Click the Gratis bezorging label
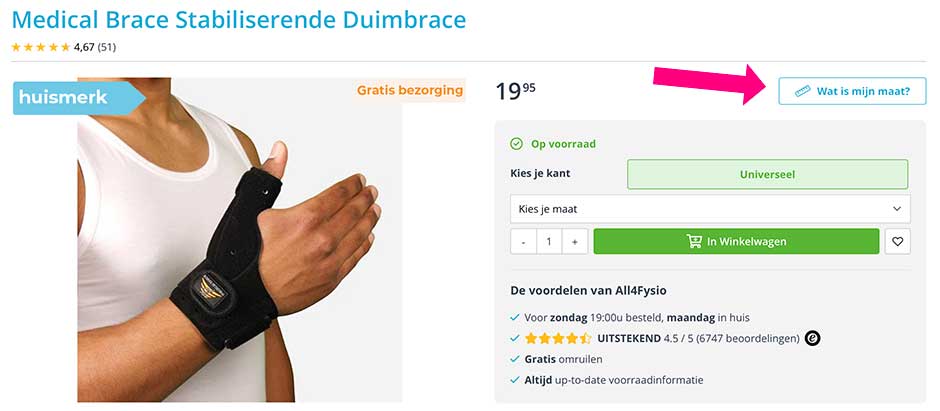 (x=410, y=90)
